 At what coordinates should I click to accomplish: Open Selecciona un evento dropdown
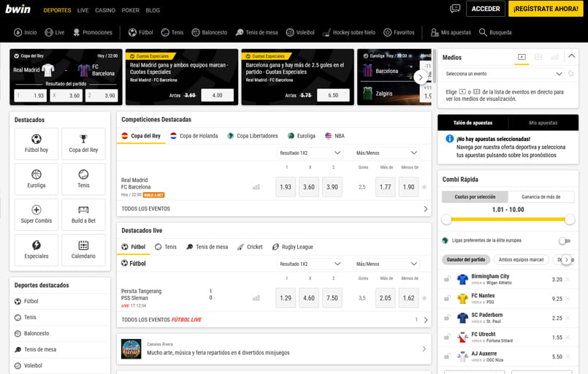coord(503,74)
